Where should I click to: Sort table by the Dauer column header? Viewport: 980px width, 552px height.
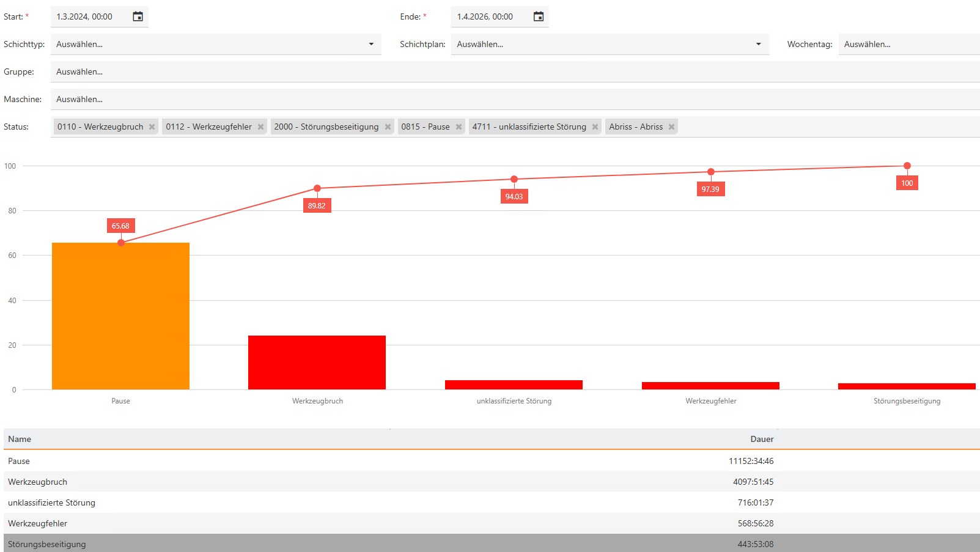click(x=762, y=439)
